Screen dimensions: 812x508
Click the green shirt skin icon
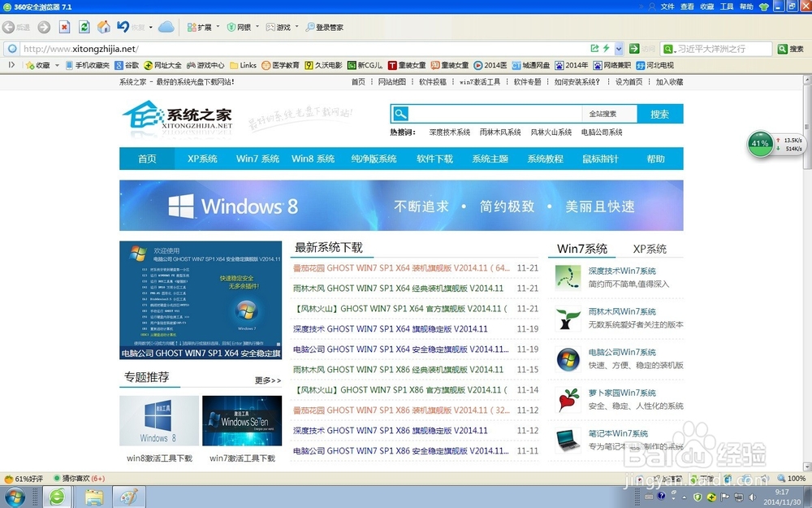pos(764,7)
